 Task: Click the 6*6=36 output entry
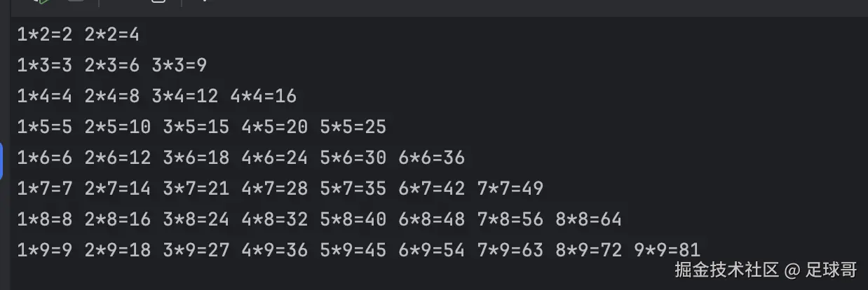click(x=431, y=158)
